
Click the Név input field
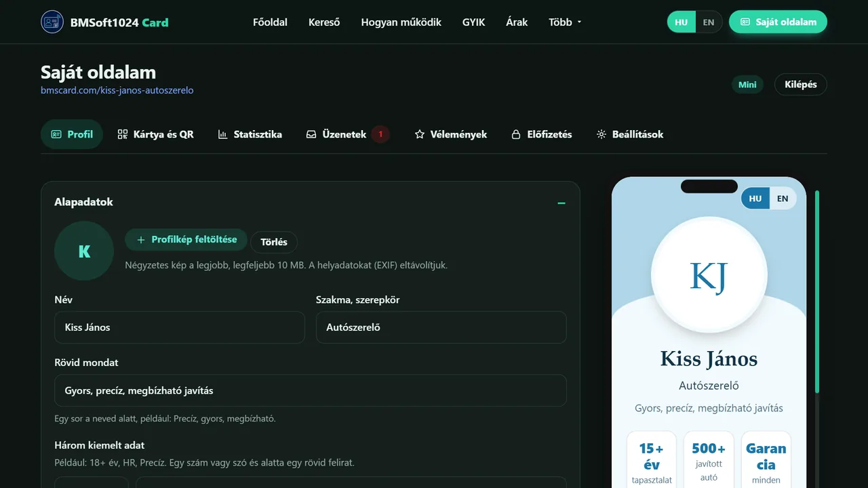[180, 327]
